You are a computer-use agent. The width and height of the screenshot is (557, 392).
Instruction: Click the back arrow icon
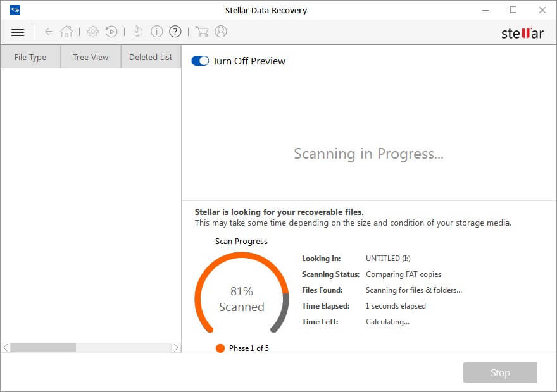(x=49, y=31)
